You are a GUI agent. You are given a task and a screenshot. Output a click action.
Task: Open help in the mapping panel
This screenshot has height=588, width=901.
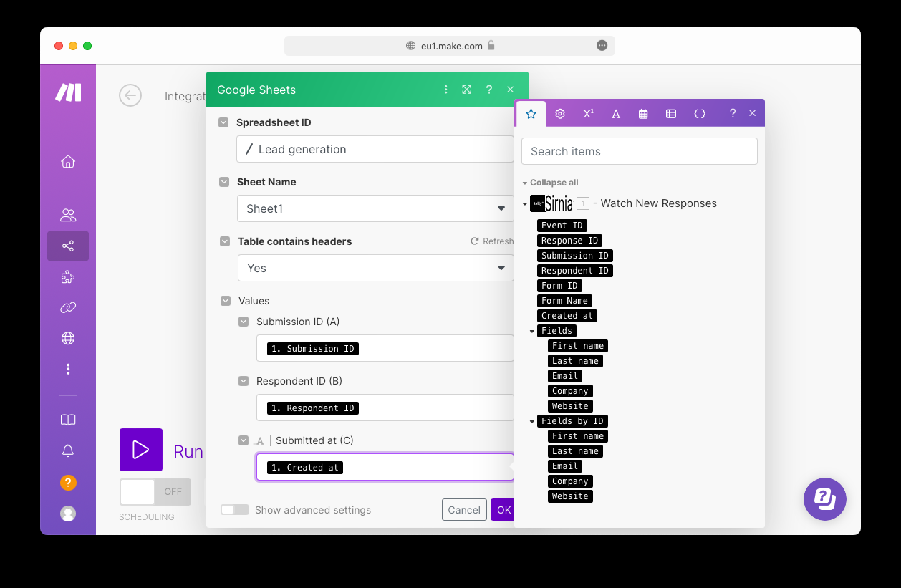tap(733, 113)
